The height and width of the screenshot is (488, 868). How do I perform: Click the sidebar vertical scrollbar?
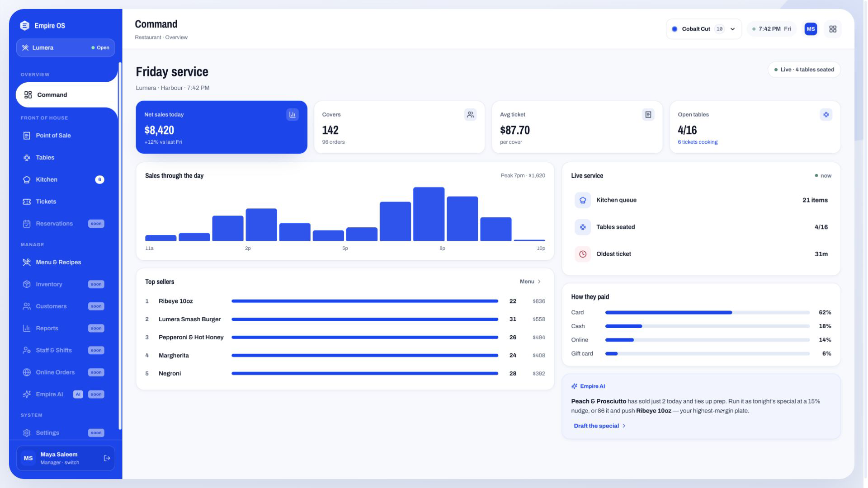(x=120, y=246)
